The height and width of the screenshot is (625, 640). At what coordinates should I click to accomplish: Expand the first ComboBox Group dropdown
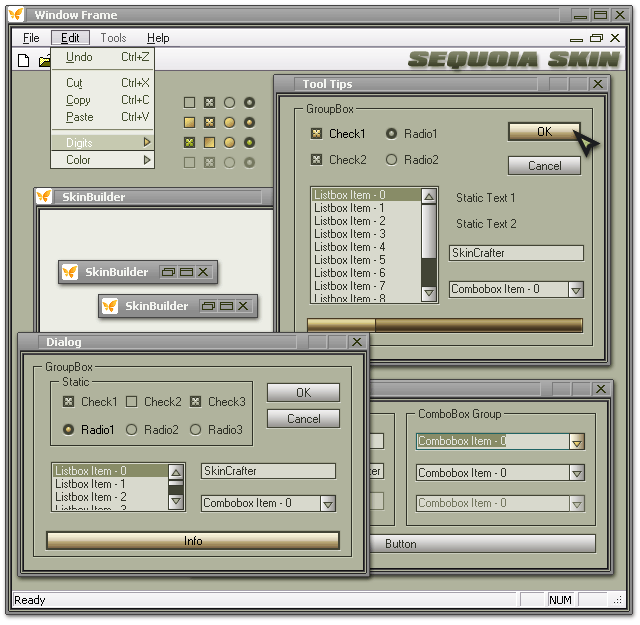tap(576, 441)
